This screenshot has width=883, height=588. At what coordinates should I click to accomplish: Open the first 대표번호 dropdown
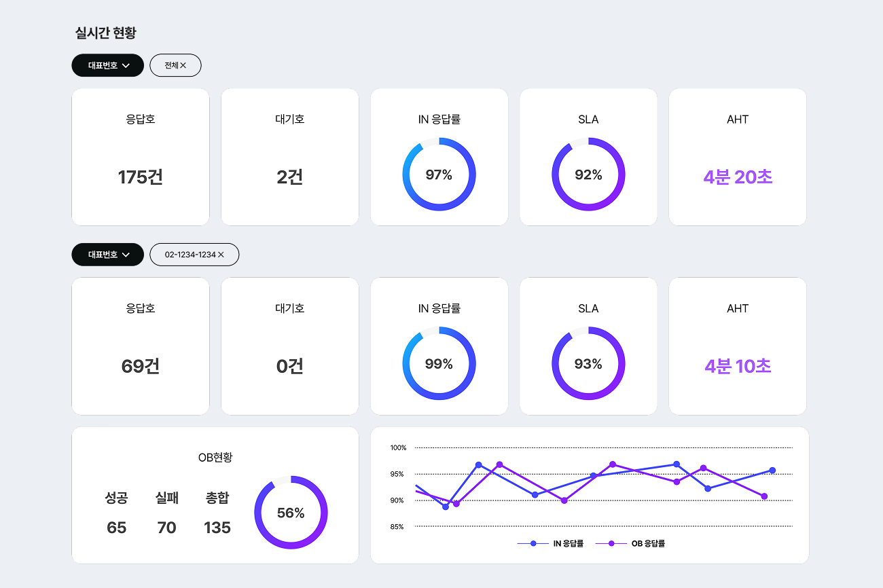click(107, 65)
